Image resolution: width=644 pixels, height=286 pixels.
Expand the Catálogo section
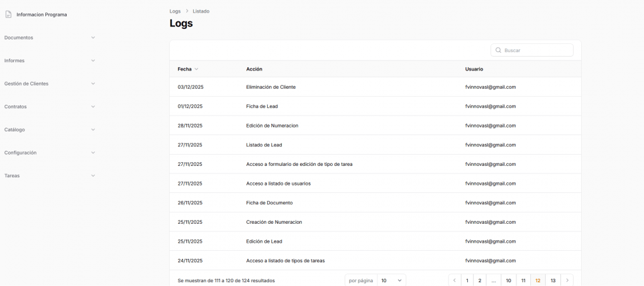(x=93, y=129)
